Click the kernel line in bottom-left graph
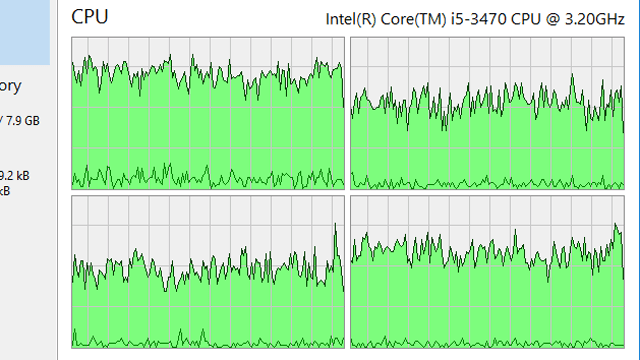 208,341
